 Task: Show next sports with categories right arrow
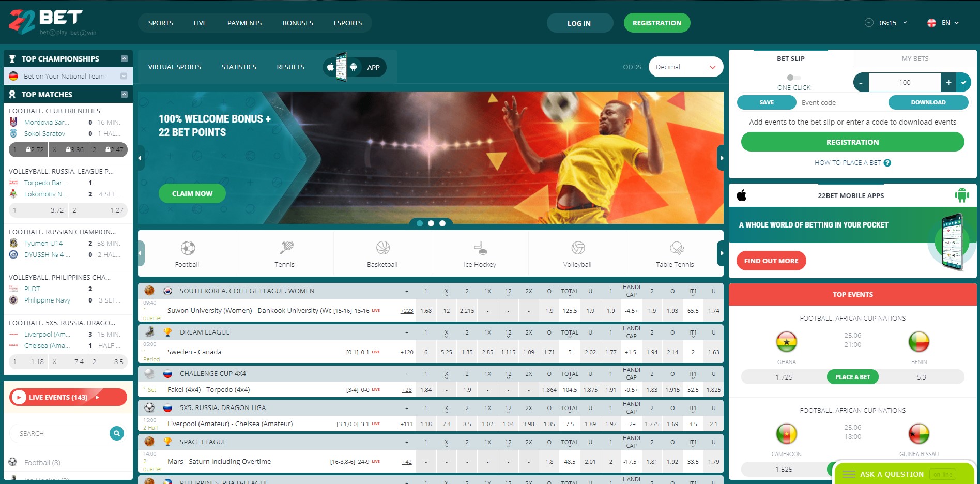coord(721,253)
